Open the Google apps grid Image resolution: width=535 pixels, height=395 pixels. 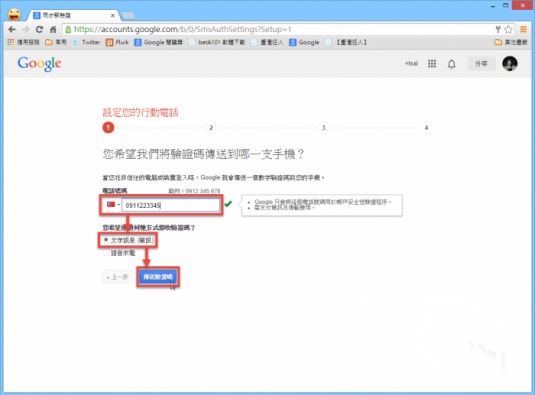[432, 64]
